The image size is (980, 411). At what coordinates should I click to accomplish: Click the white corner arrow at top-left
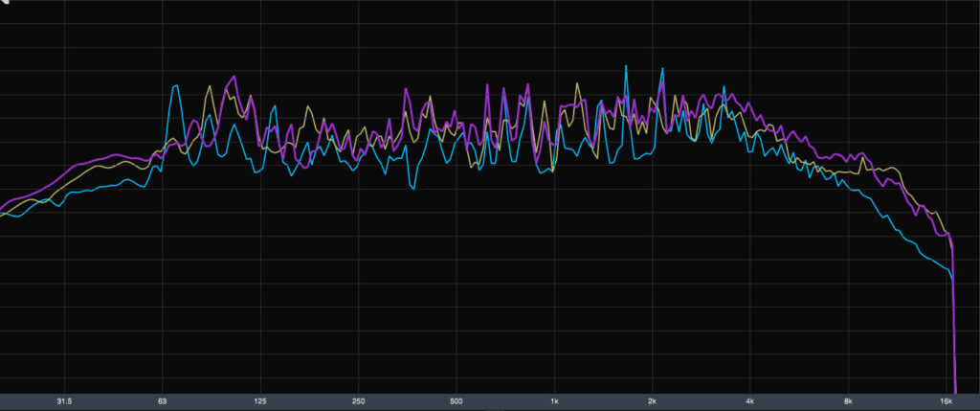[5, 4]
